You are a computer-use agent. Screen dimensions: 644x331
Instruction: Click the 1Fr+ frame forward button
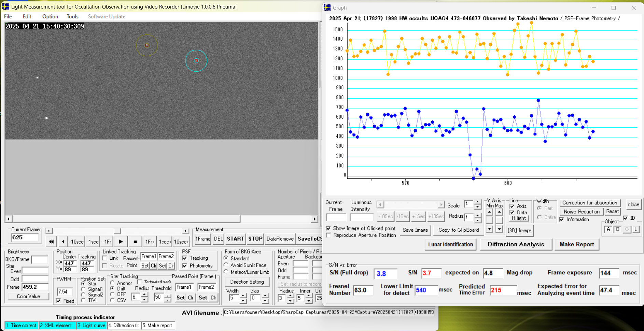tap(150, 242)
